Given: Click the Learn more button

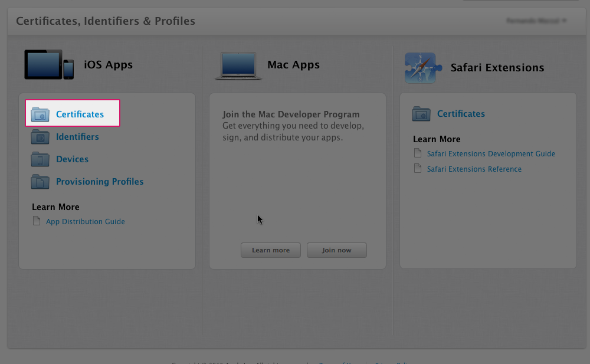Looking at the screenshot, I should click(x=271, y=250).
